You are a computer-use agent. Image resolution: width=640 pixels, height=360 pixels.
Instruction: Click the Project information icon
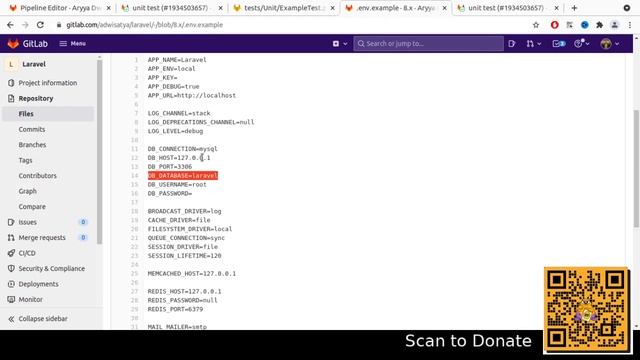(x=11, y=83)
